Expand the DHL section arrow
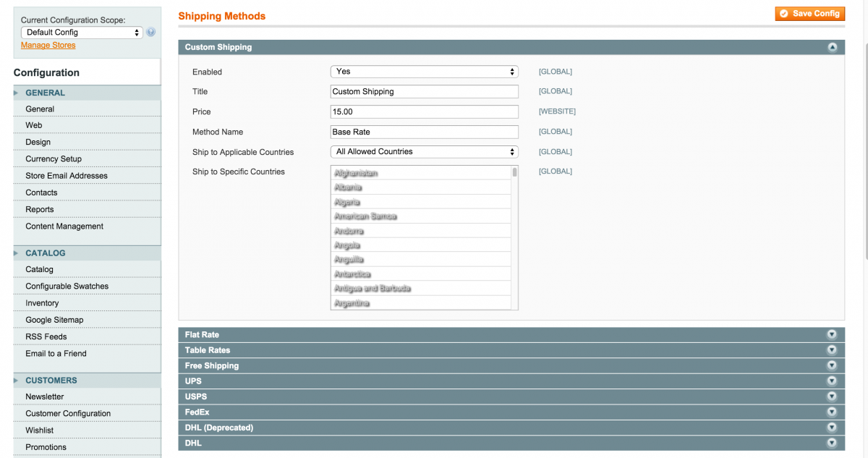This screenshot has height=458, width=868. (x=832, y=443)
